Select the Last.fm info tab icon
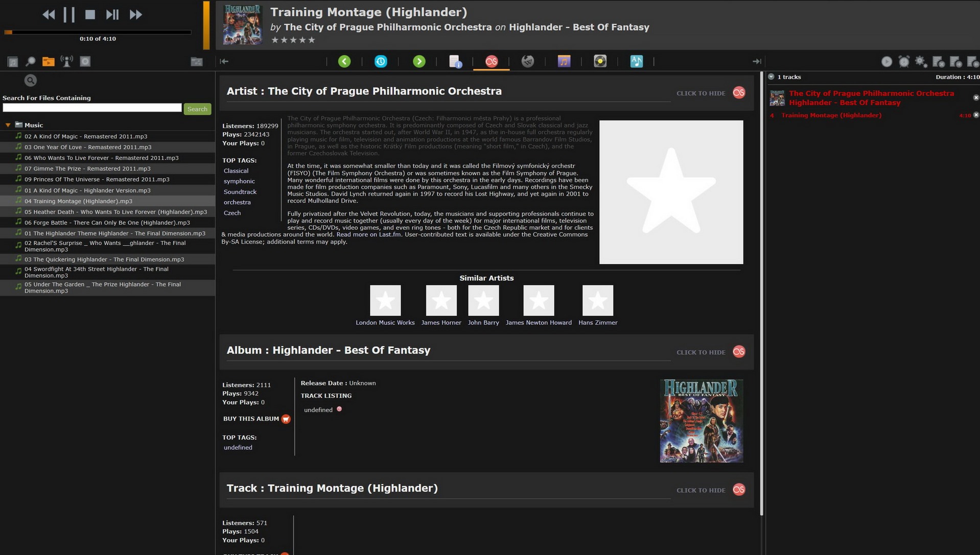The width and height of the screenshot is (980, 555). click(492, 61)
